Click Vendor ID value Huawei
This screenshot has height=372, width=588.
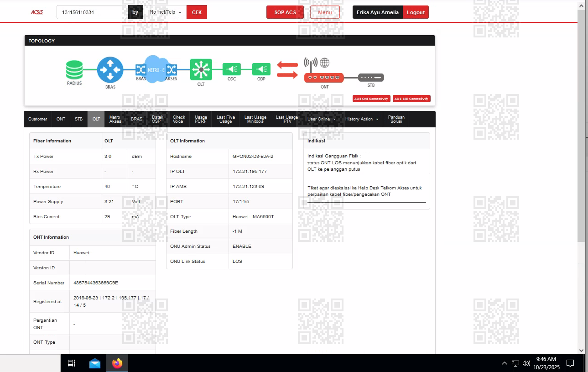[x=81, y=253]
